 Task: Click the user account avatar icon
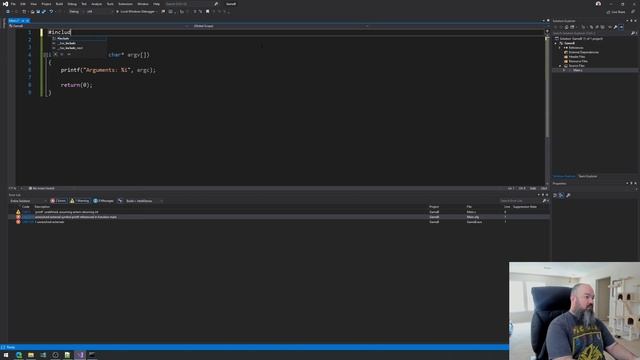coord(598,4)
